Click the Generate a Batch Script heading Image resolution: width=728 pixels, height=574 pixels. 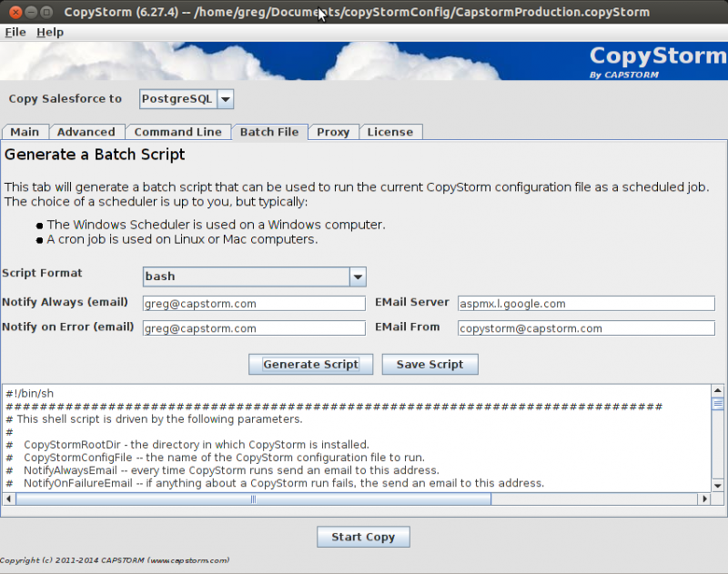pyautogui.click(x=95, y=154)
